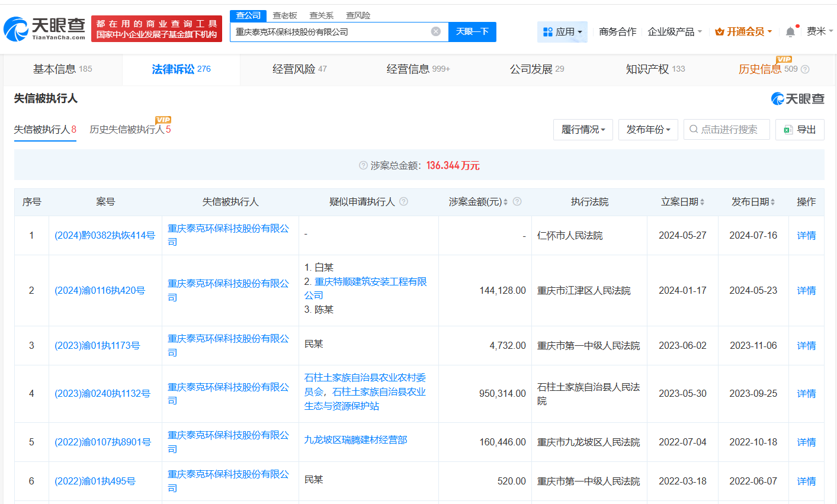Expand the 发布年份 dropdown
Image resolution: width=837 pixels, height=504 pixels.
(648, 129)
